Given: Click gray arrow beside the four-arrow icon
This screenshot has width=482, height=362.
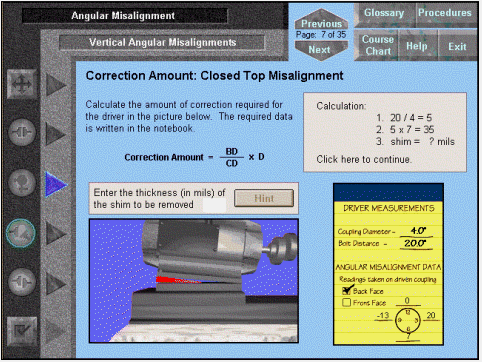Looking at the screenshot, I should tap(56, 85).
